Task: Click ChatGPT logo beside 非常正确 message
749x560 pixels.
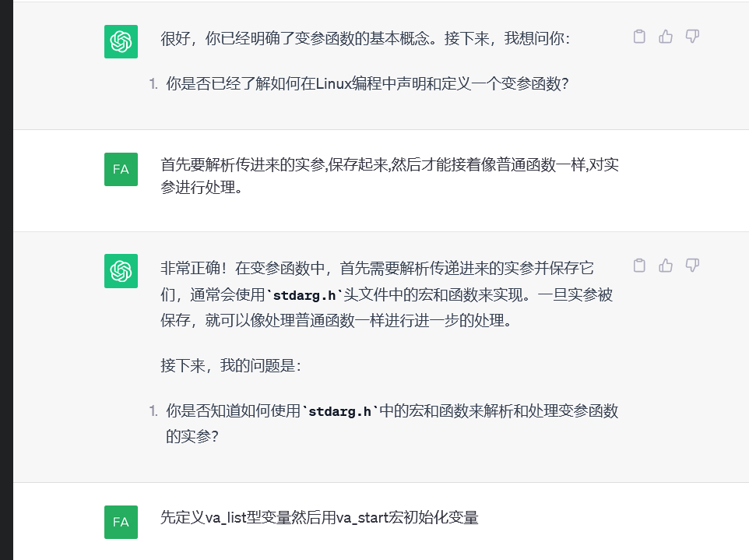Action: click(121, 270)
